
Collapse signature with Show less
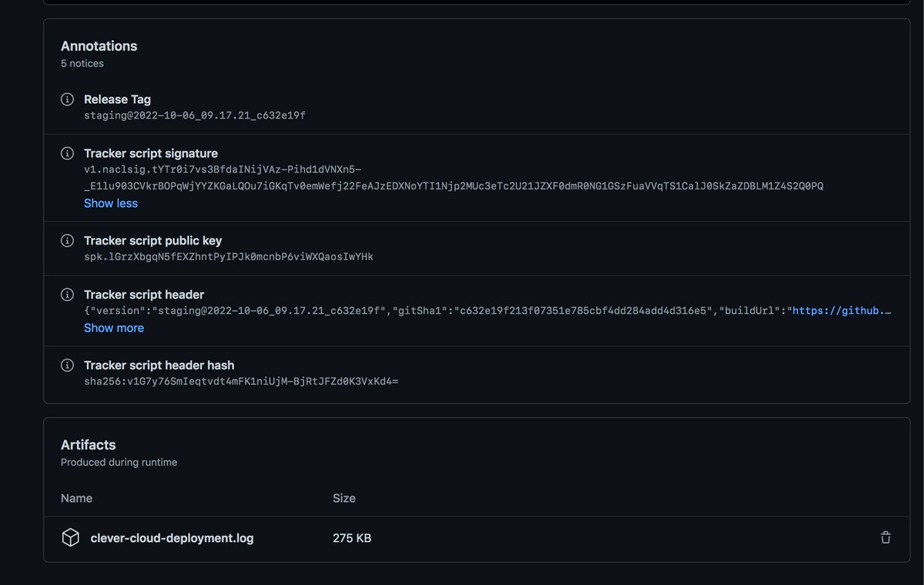pyautogui.click(x=111, y=203)
